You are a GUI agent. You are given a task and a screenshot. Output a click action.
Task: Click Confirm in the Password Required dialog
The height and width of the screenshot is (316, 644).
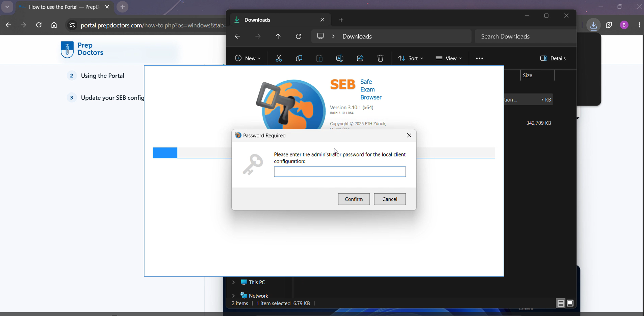(x=354, y=199)
